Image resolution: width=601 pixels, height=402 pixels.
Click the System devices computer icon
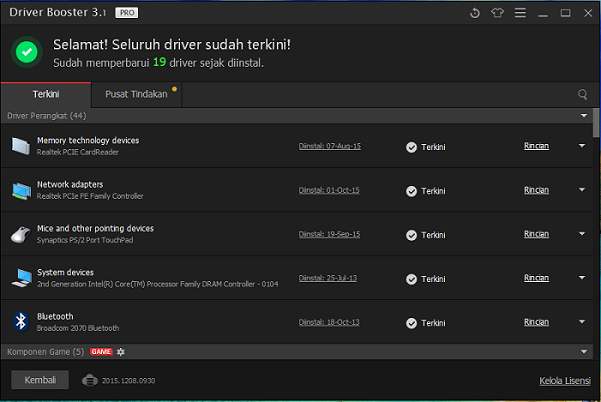21,278
